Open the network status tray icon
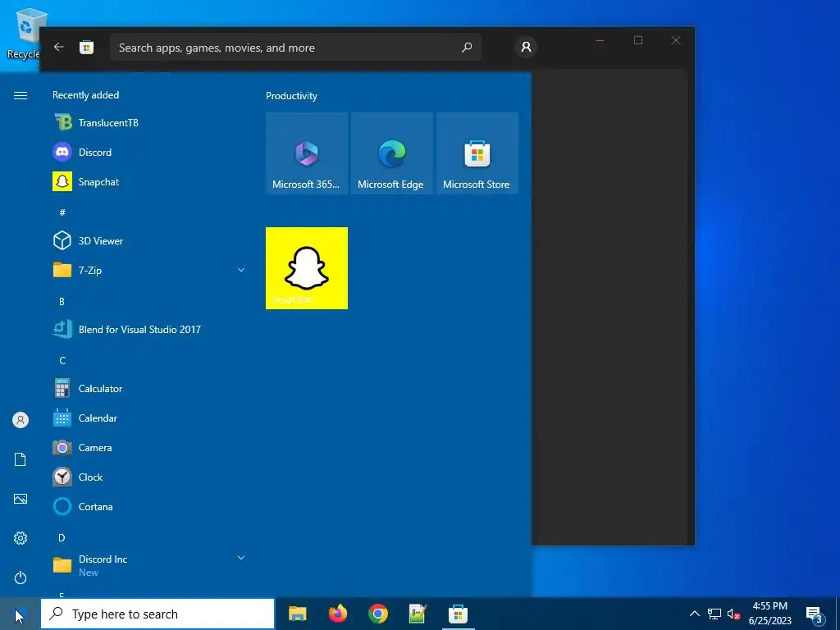The width and height of the screenshot is (840, 630). [x=714, y=614]
